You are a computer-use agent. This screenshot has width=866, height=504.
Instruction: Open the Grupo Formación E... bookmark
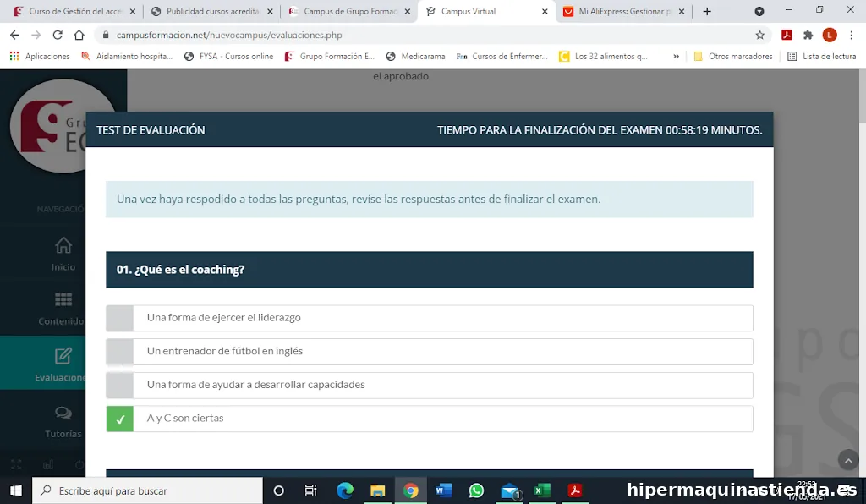pyautogui.click(x=329, y=57)
